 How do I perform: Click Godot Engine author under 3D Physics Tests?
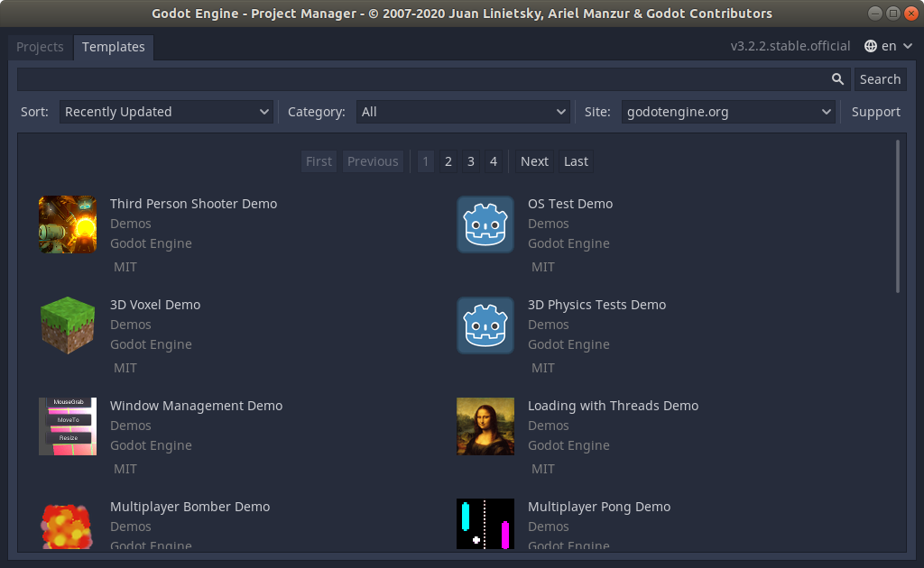568,344
